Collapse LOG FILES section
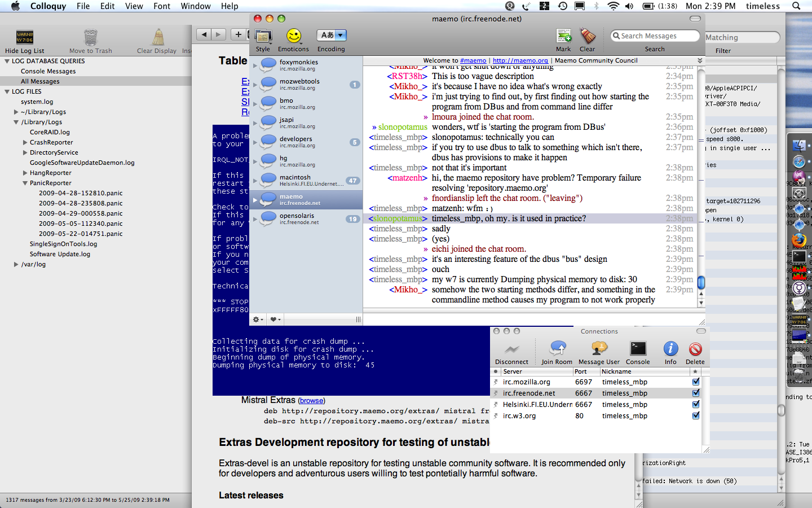Screen dimensions: 812x508 [x=7, y=91]
